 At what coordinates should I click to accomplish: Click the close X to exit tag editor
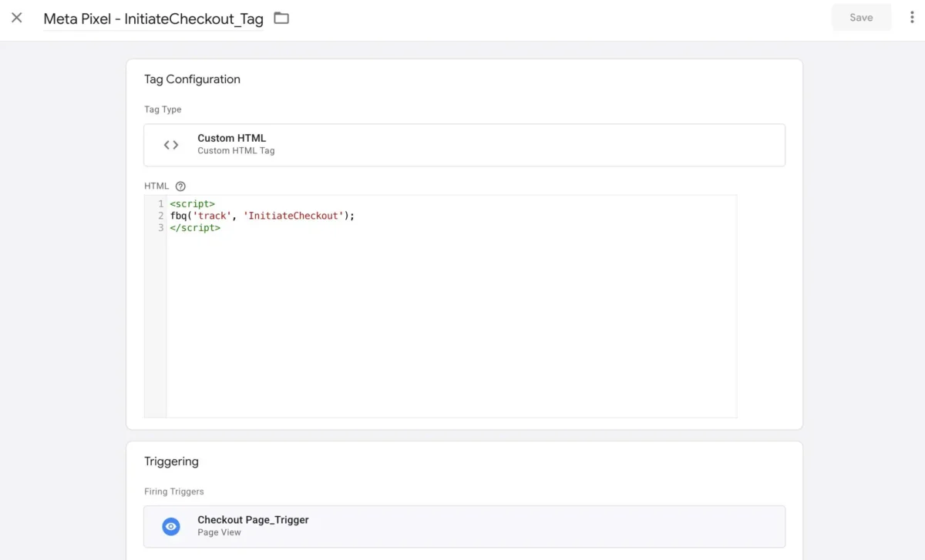[17, 17]
